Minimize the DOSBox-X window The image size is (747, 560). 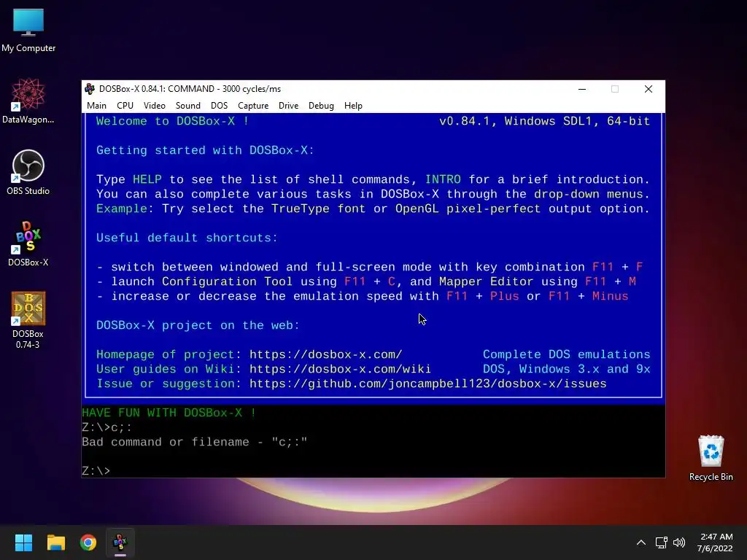coord(582,89)
